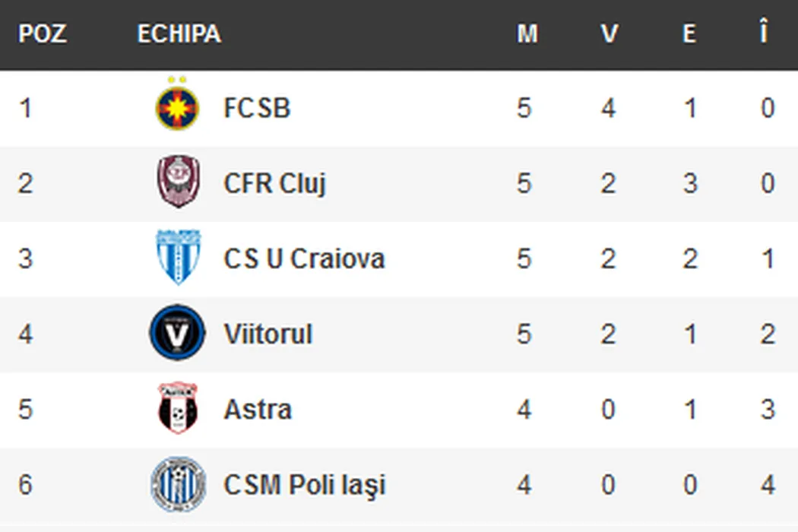Image resolution: width=798 pixels, height=532 pixels.
Task: Click the CSM Poli Iași emblem
Action: [x=177, y=484]
